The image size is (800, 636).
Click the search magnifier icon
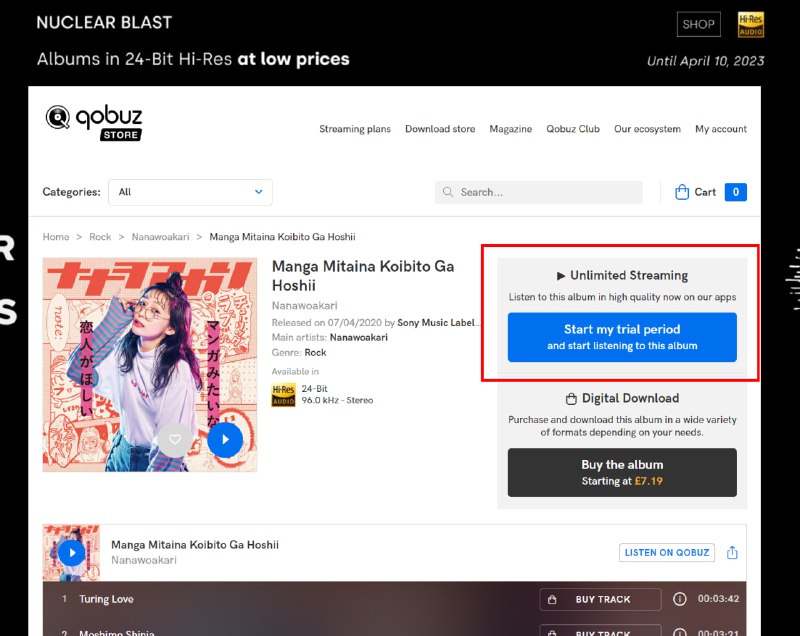click(448, 192)
